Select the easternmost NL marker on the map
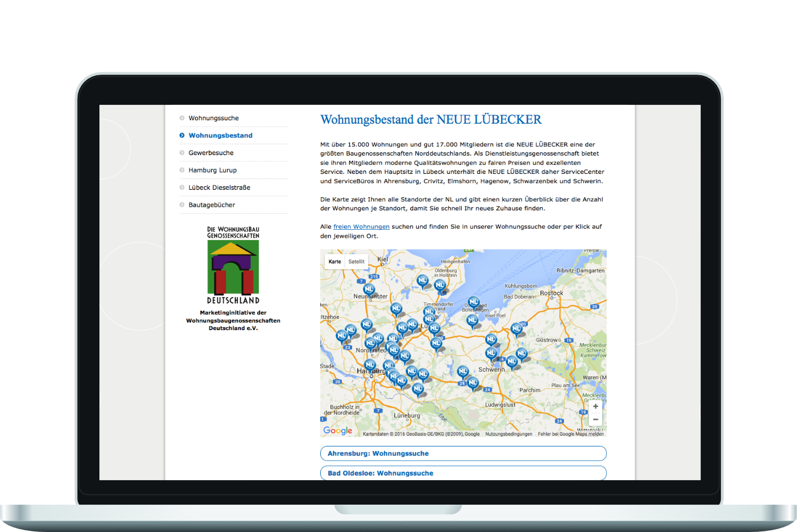Screen dimensions: 799x532 (x=522, y=355)
